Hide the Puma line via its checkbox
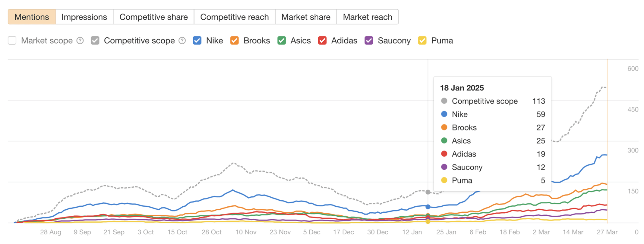 422,40
